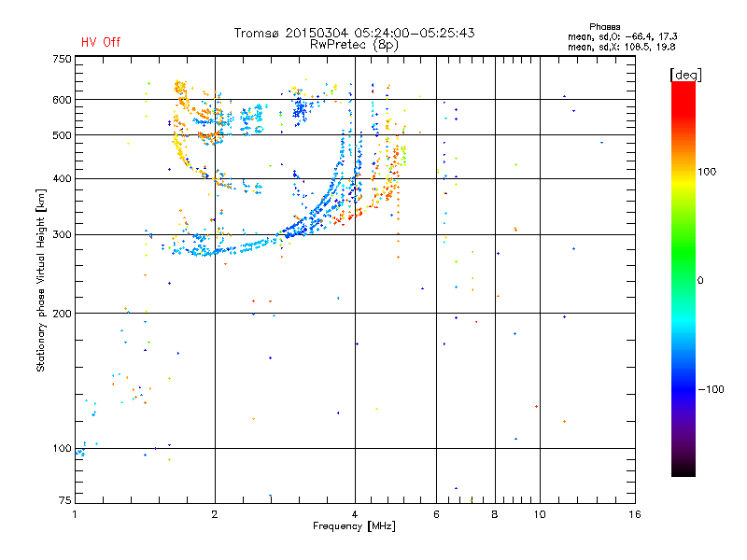Click the y-axis tick label '200'

click(62, 314)
